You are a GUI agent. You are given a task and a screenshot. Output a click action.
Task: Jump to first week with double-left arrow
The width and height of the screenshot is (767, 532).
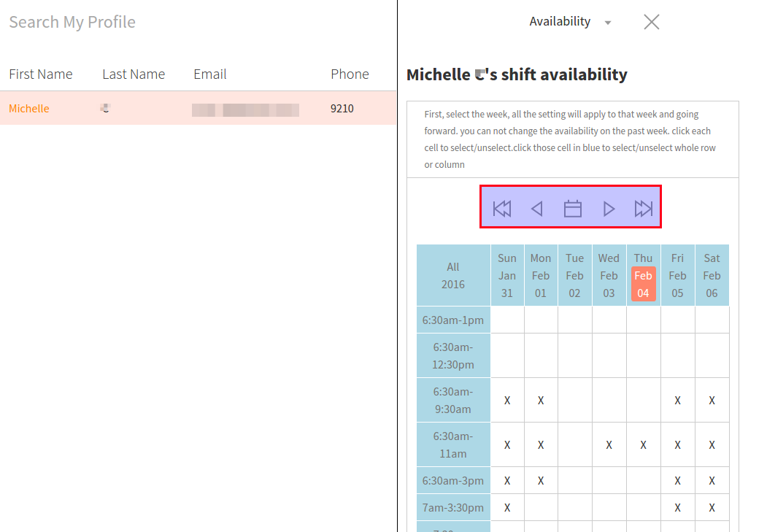(x=502, y=209)
